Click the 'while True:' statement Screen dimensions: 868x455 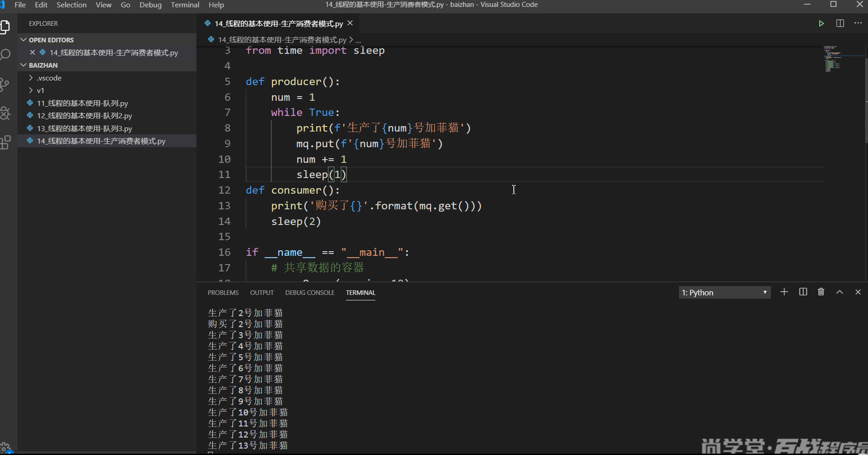(305, 112)
